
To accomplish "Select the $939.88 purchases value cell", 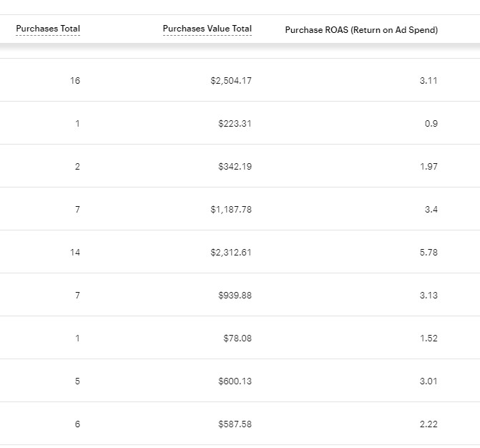I will tap(235, 296).
